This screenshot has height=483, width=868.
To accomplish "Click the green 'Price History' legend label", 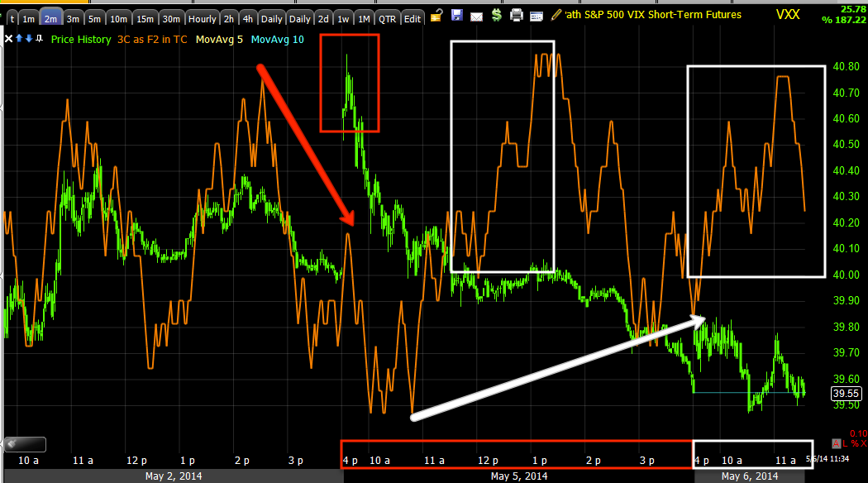I will 81,40.
